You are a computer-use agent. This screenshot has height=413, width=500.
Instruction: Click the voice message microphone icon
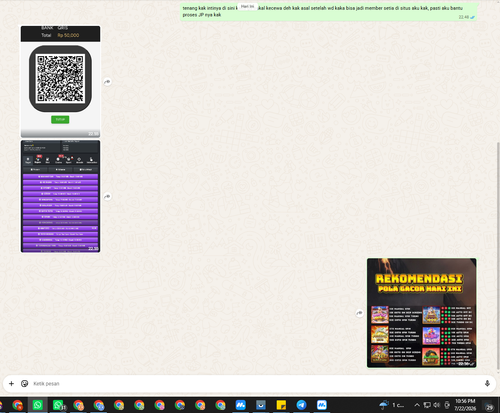(x=487, y=383)
